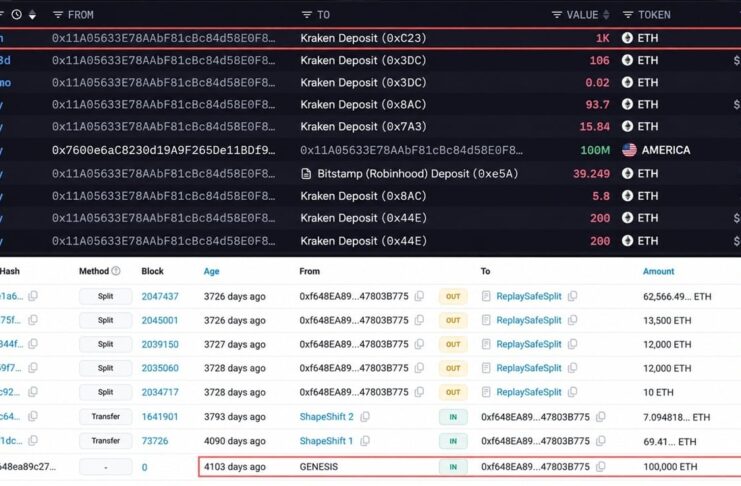The height and width of the screenshot is (486, 741).
Task: Click the help icon next to Method
Action: click(116, 271)
